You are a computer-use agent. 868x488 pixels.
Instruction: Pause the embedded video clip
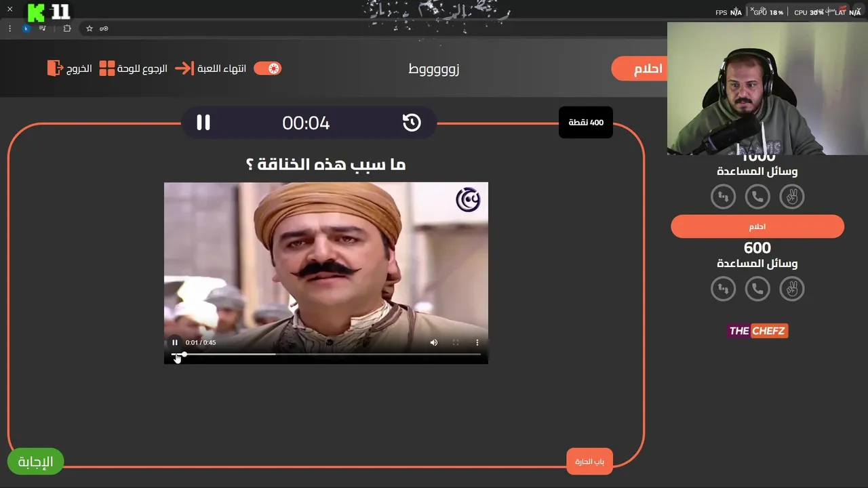pyautogui.click(x=175, y=342)
